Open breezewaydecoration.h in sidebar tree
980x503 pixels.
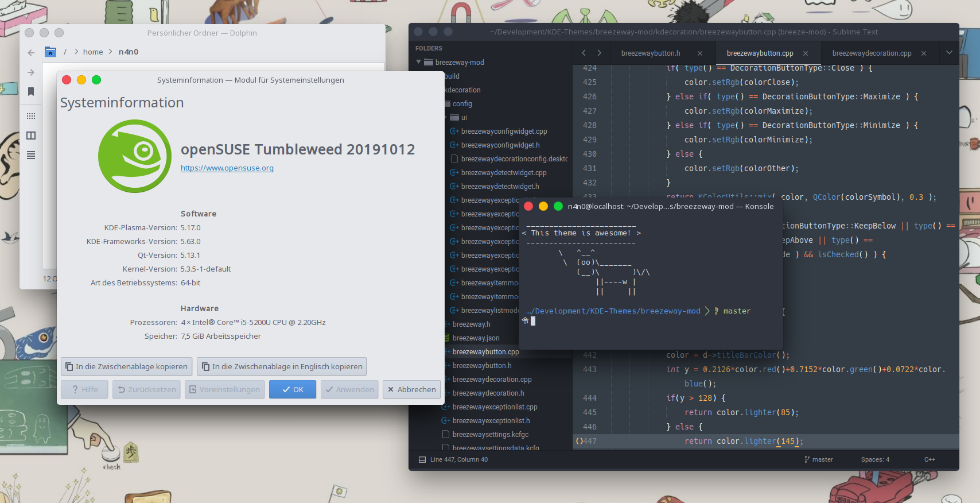point(488,393)
